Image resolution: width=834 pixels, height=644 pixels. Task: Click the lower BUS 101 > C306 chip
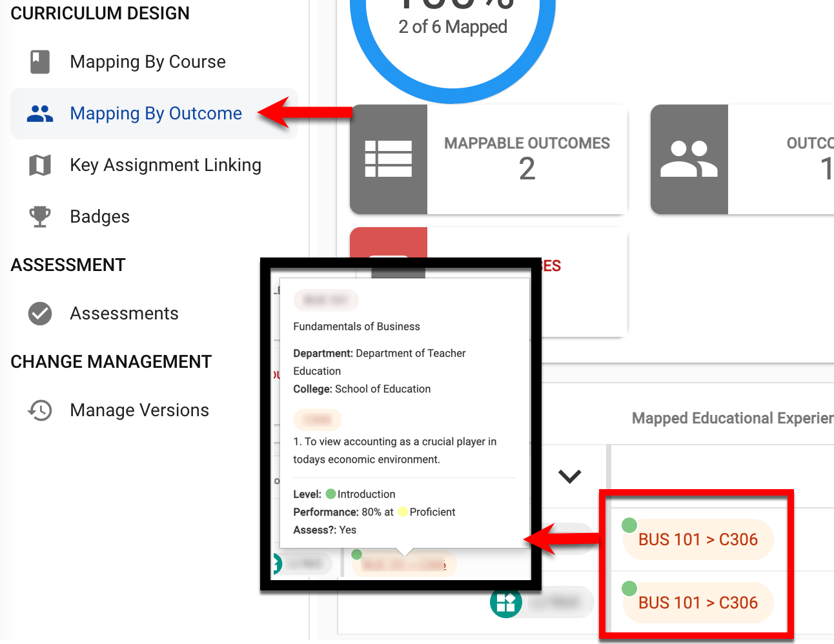pos(698,603)
